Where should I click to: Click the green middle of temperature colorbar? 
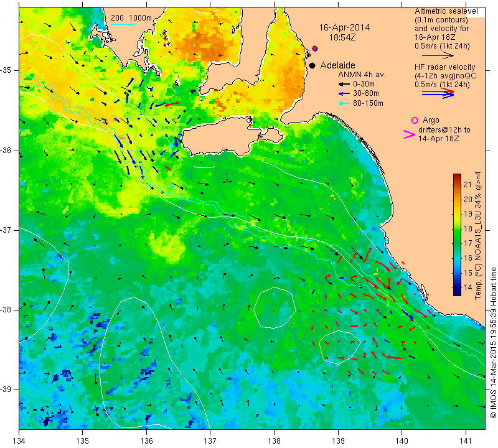(457, 235)
